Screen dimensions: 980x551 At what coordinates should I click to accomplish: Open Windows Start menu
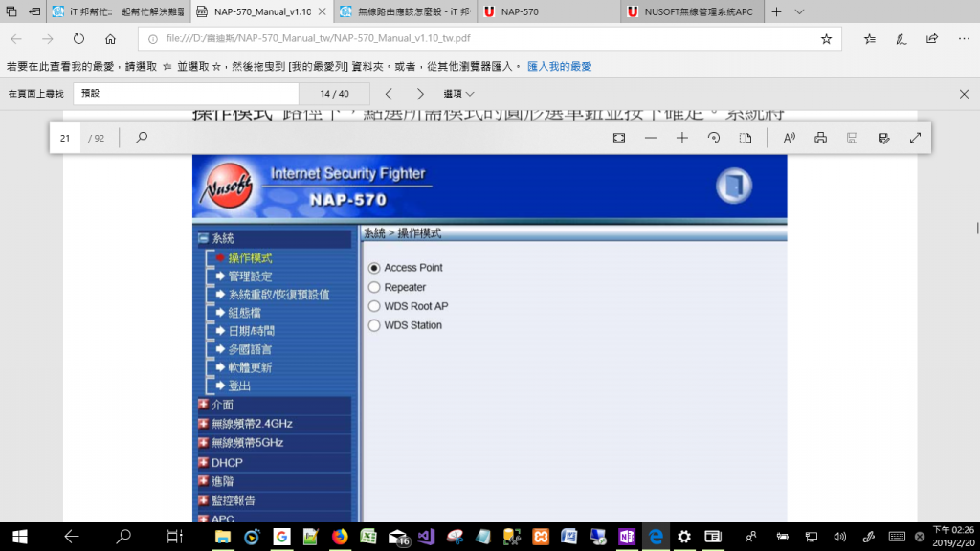(20, 537)
